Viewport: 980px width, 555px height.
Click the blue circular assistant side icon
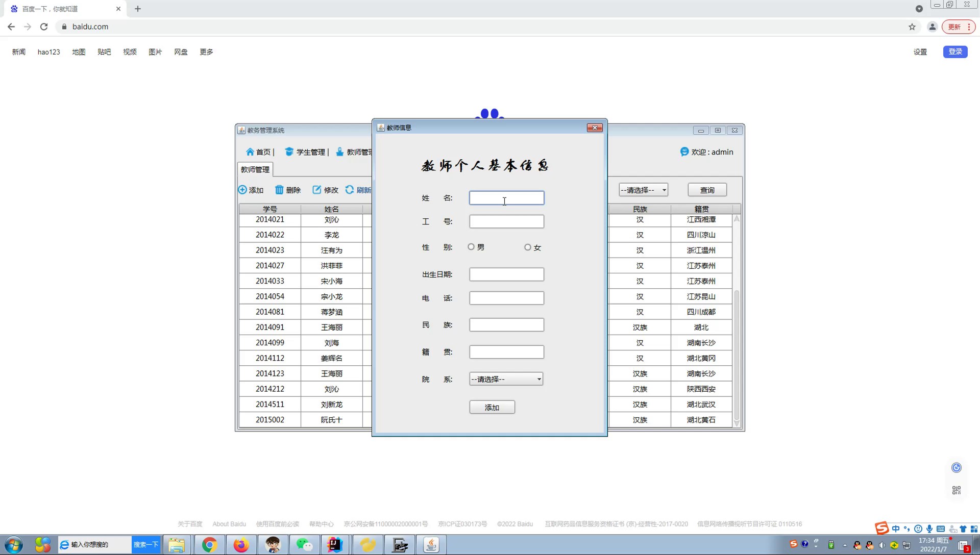coord(957,468)
